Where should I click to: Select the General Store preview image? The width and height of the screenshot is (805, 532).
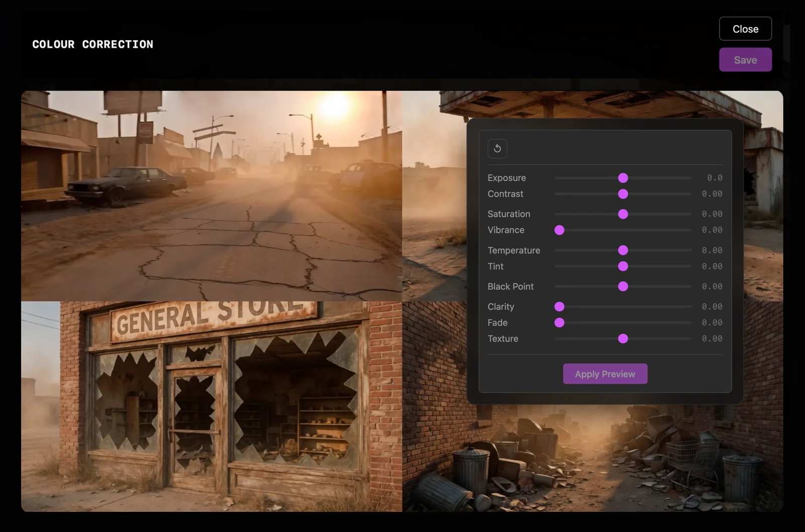[211, 406]
